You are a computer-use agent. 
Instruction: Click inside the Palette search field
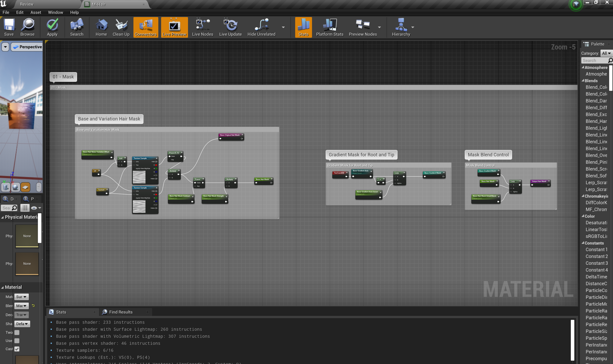[595, 60]
